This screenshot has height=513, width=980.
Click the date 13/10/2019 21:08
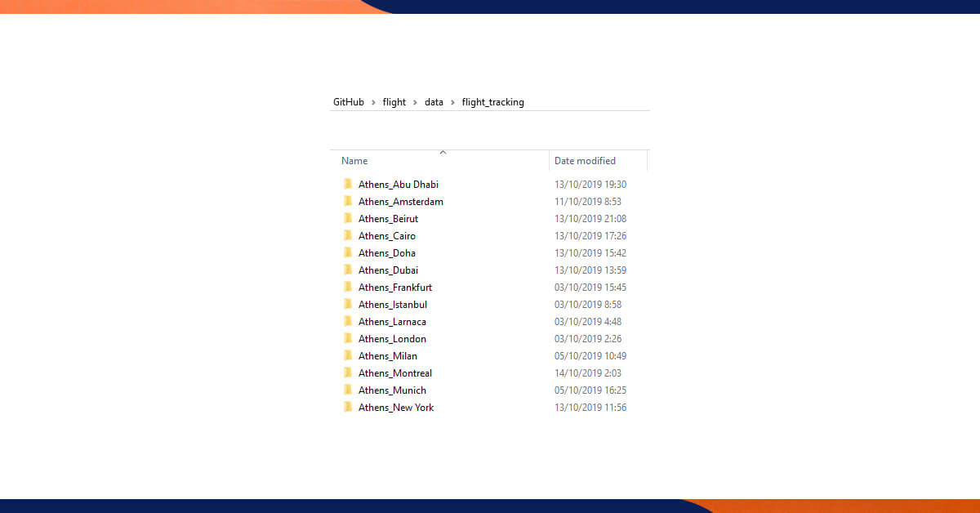click(x=590, y=219)
